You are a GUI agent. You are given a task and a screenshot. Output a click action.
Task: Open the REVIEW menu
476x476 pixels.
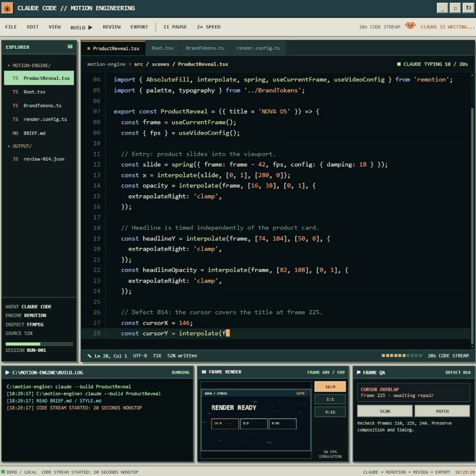(x=112, y=27)
